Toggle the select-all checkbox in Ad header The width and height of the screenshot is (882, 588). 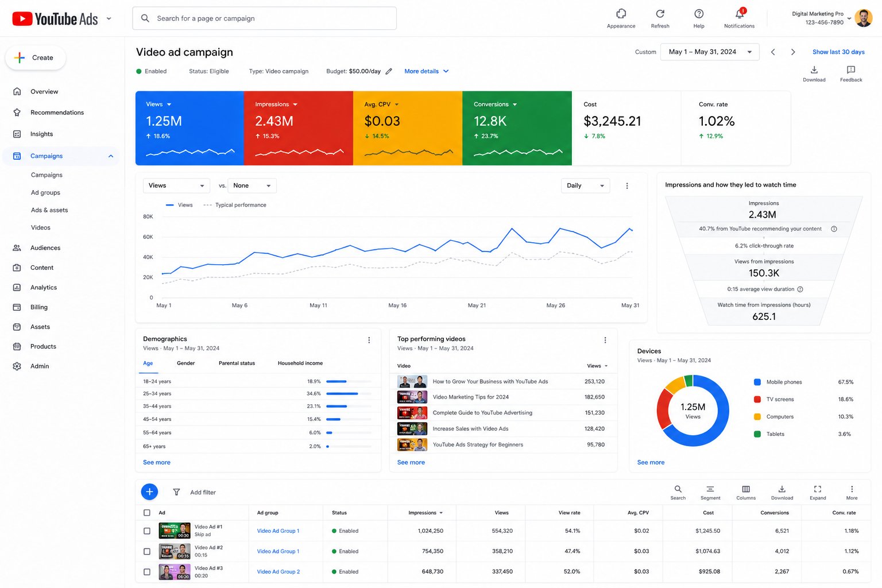(147, 513)
